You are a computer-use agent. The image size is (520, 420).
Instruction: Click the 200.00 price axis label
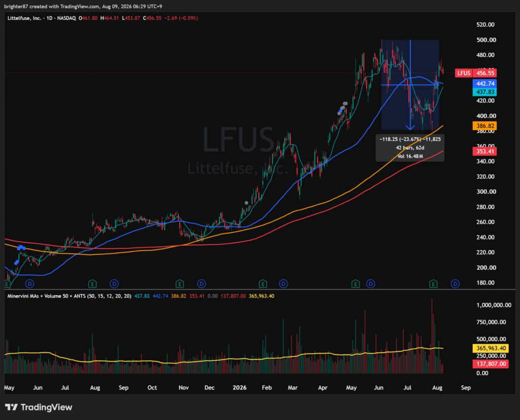pos(486,268)
